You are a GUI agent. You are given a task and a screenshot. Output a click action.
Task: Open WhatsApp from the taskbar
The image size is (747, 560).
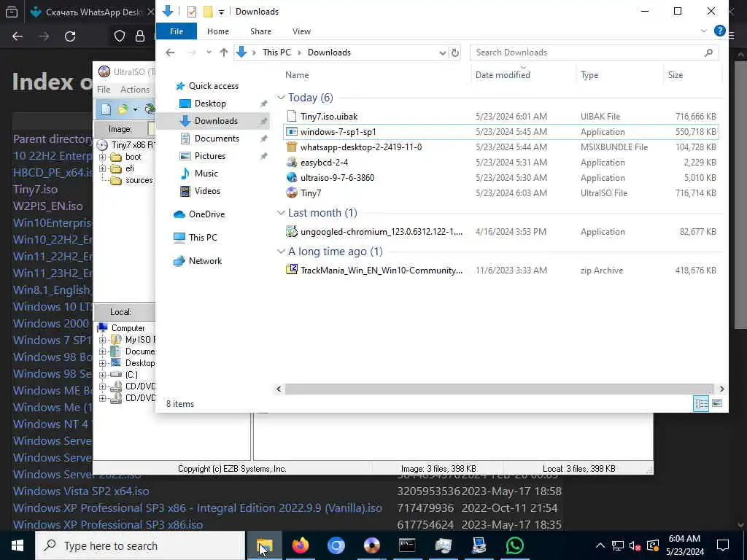(514, 545)
